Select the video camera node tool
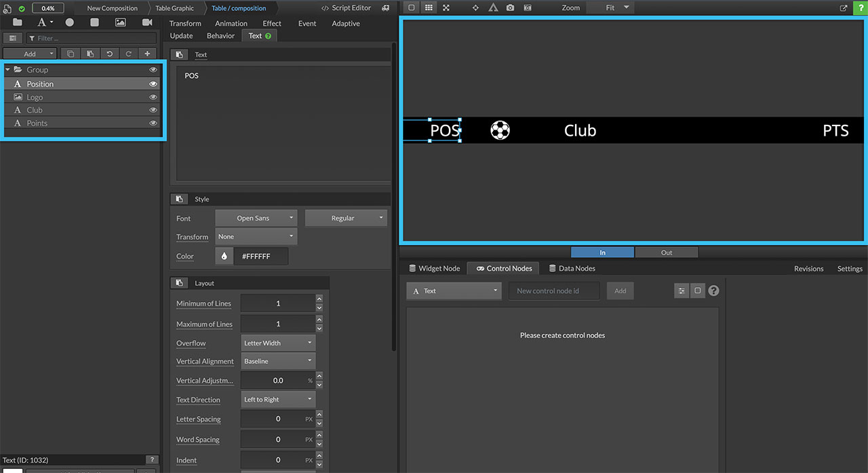 pyautogui.click(x=147, y=22)
